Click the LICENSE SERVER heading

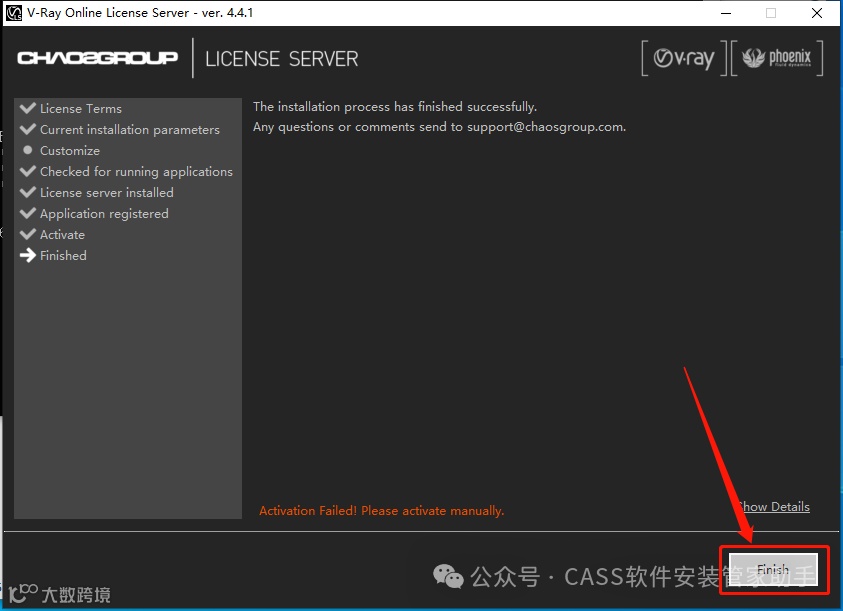coord(282,59)
